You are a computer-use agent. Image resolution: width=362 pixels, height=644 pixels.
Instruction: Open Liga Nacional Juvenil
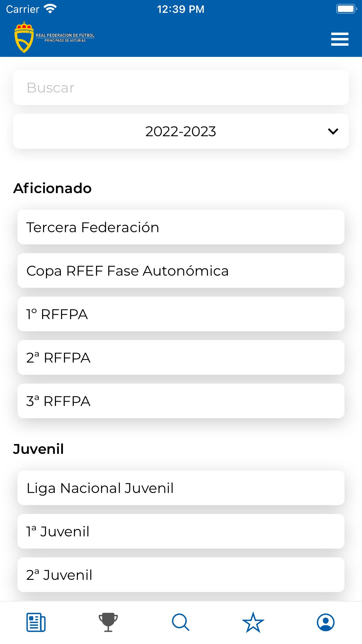pos(181,488)
